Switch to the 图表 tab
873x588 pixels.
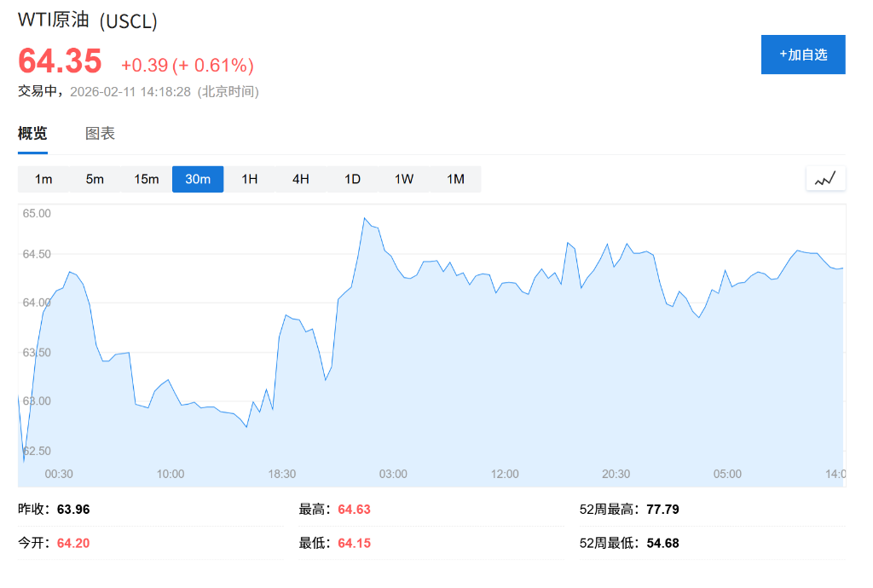(101, 134)
